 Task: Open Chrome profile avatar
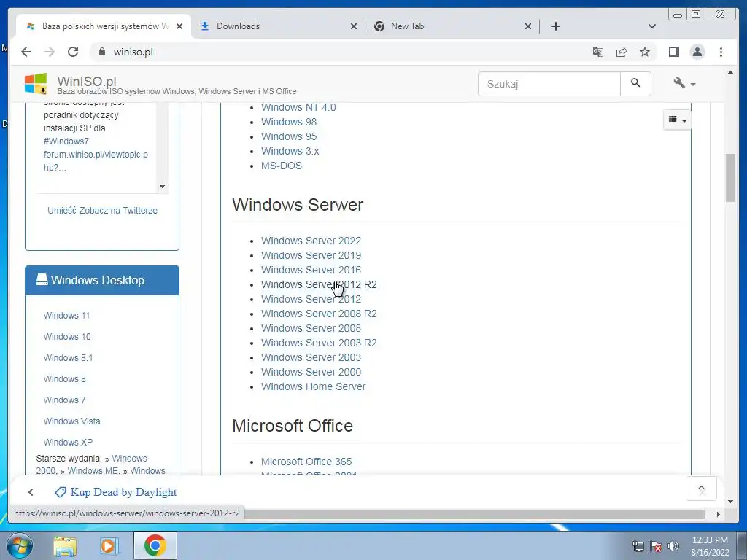[x=697, y=52]
